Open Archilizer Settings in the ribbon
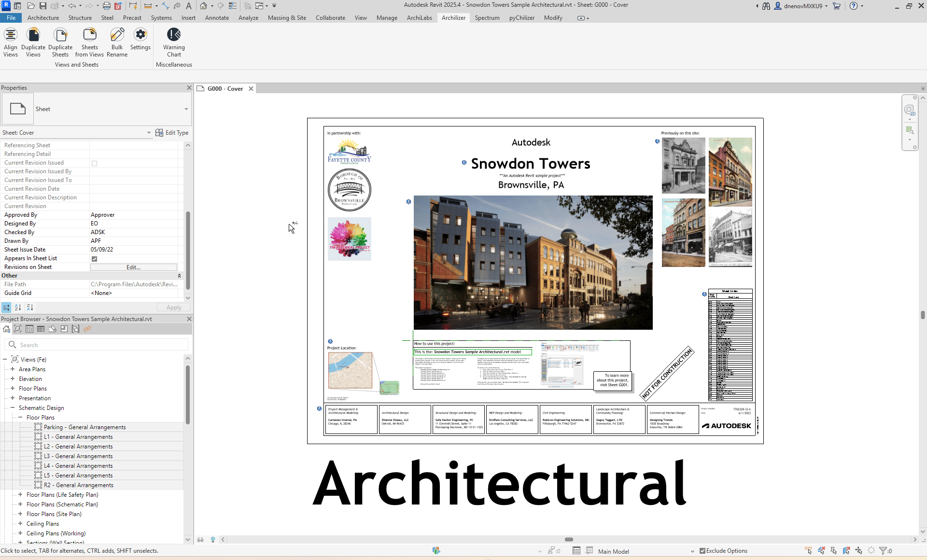Viewport: 927px width, 560px height. (x=140, y=35)
